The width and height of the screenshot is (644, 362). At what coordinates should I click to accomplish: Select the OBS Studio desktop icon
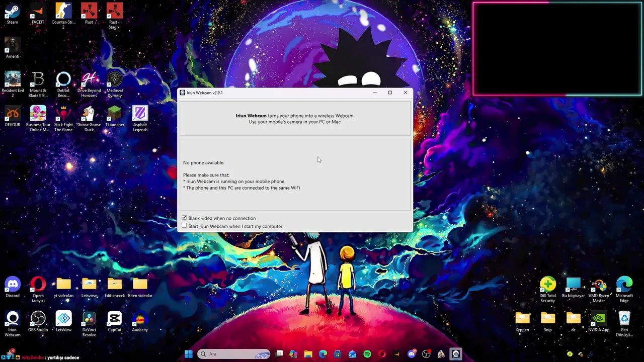coord(38,322)
